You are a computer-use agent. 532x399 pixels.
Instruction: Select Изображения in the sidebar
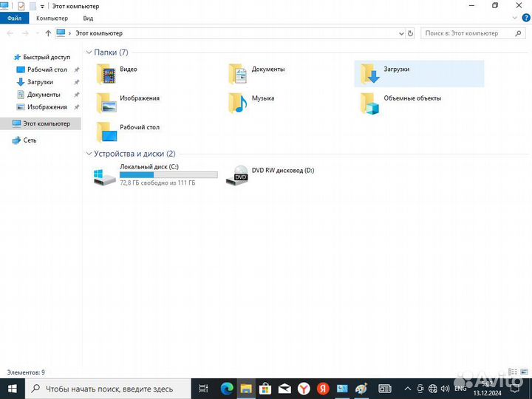[47, 107]
